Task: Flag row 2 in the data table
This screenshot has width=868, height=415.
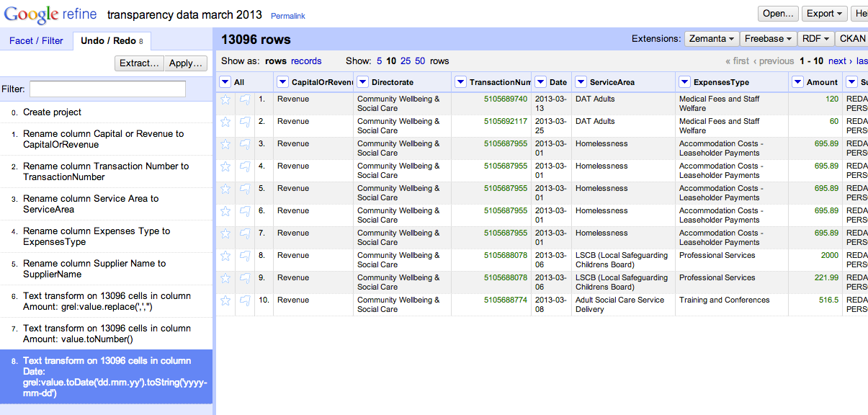Action: (245, 122)
